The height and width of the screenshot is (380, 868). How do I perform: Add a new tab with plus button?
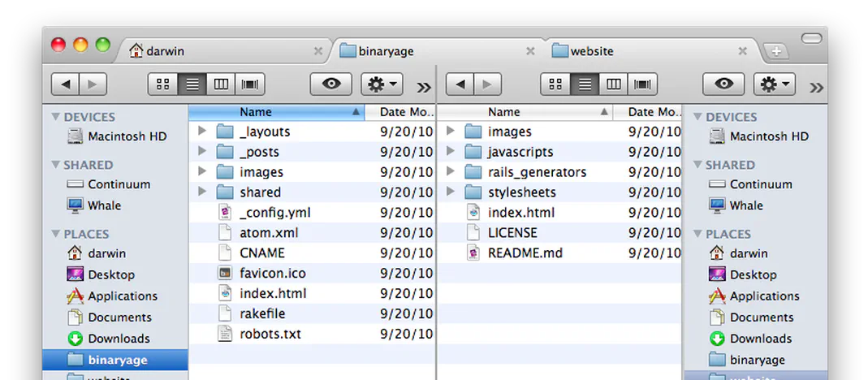(x=776, y=51)
